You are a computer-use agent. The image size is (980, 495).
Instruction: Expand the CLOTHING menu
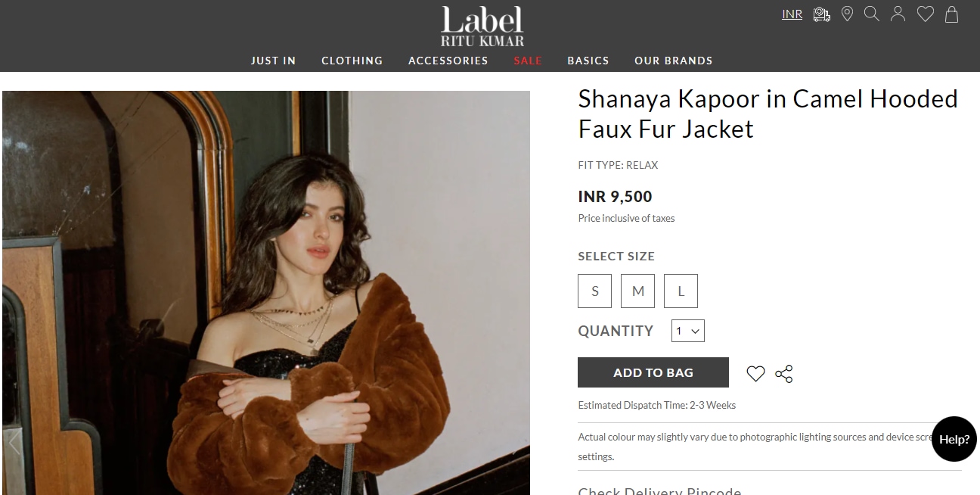pos(352,61)
